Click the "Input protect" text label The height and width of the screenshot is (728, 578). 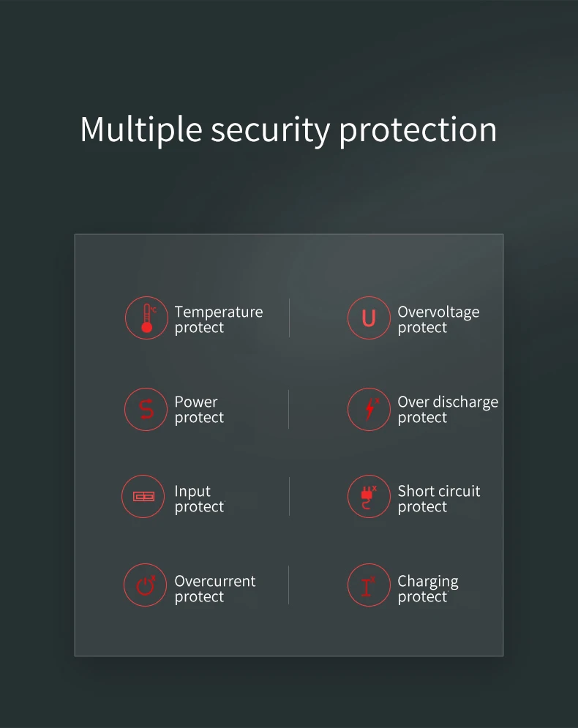click(x=199, y=499)
